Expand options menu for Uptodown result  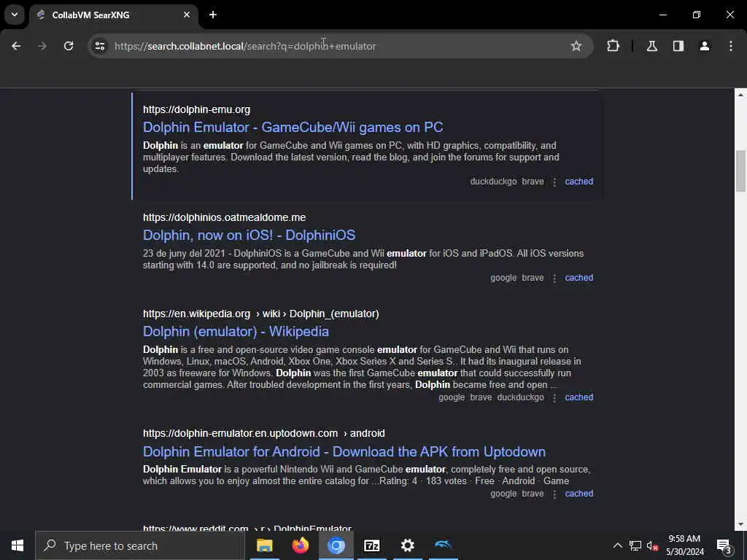554,494
